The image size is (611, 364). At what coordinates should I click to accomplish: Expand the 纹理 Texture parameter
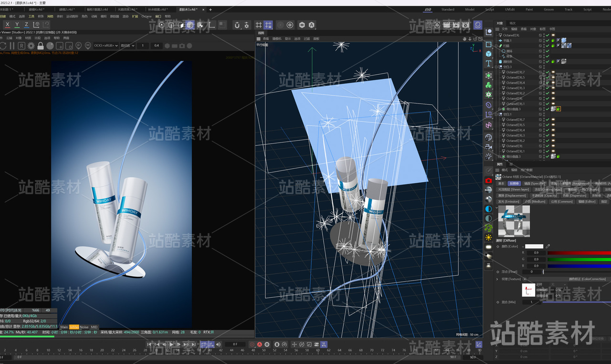pyautogui.click(x=497, y=279)
